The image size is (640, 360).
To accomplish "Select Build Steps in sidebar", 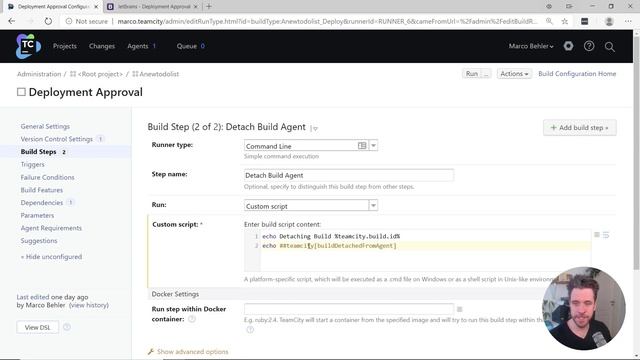I will tap(38, 152).
